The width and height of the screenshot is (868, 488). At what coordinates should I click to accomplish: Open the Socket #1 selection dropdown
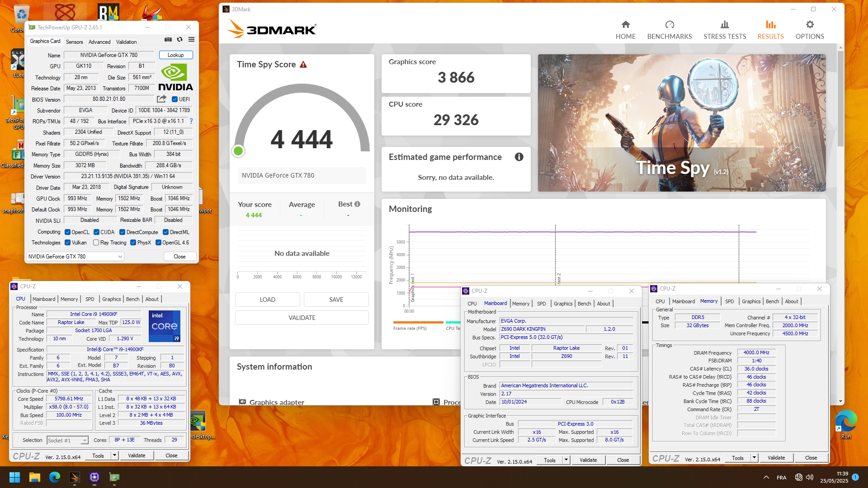point(67,441)
